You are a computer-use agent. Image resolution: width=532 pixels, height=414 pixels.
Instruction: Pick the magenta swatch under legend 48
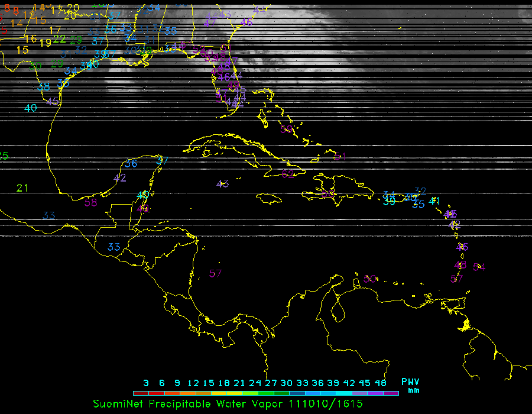click(391, 393)
